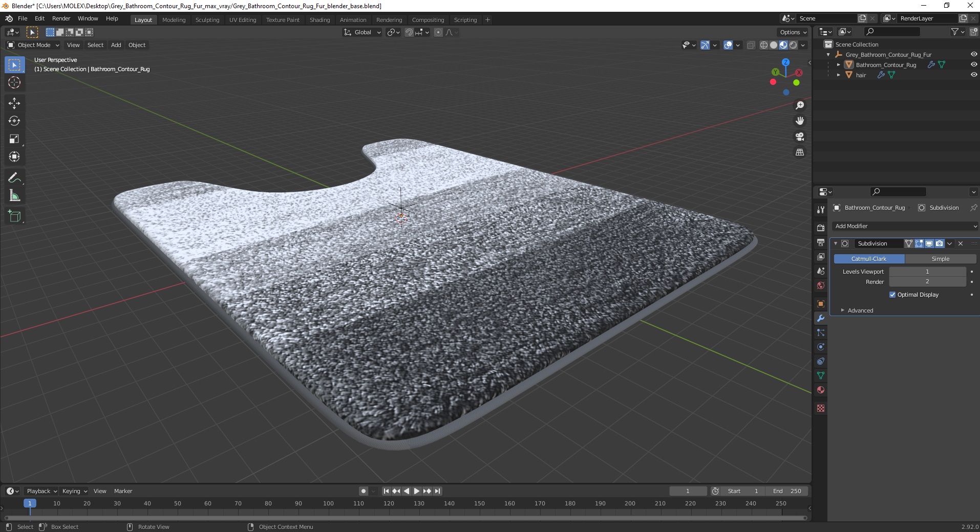Open the viewport Add menu
Viewport: 980px width, 532px height.
pyautogui.click(x=116, y=45)
